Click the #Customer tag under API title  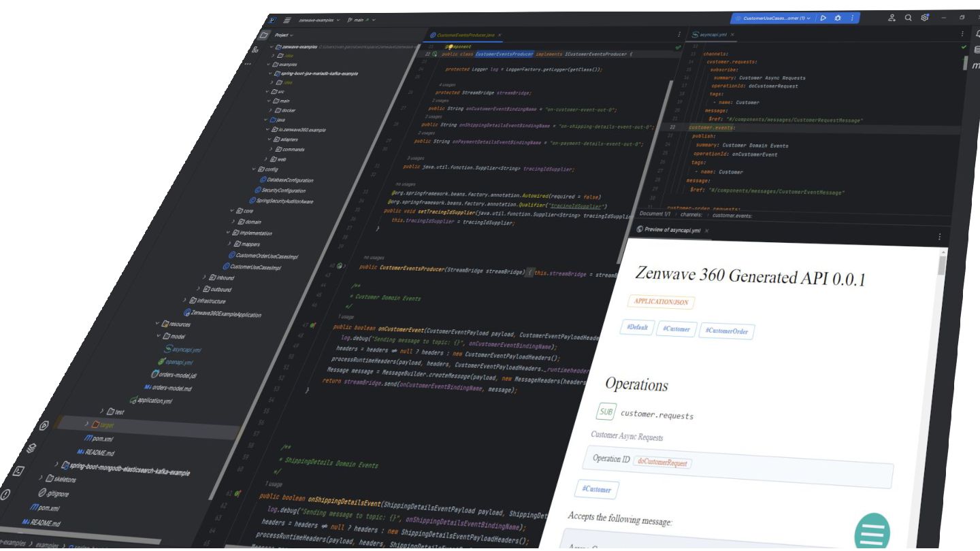pos(676,329)
